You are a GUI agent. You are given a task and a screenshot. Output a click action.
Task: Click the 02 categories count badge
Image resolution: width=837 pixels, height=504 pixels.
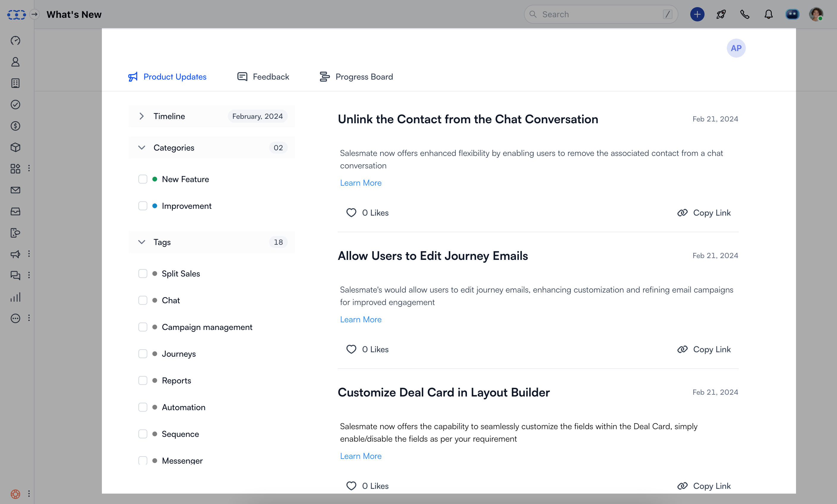coord(278,147)
